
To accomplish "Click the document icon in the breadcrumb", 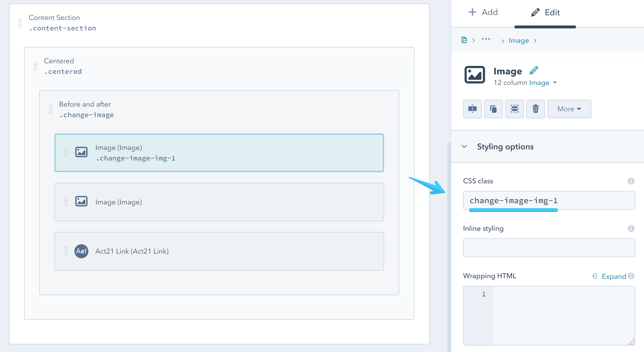I will point(464,40).
